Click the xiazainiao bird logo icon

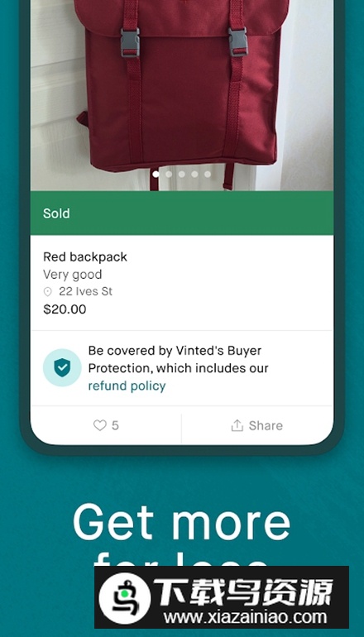[x=125, y=597]
